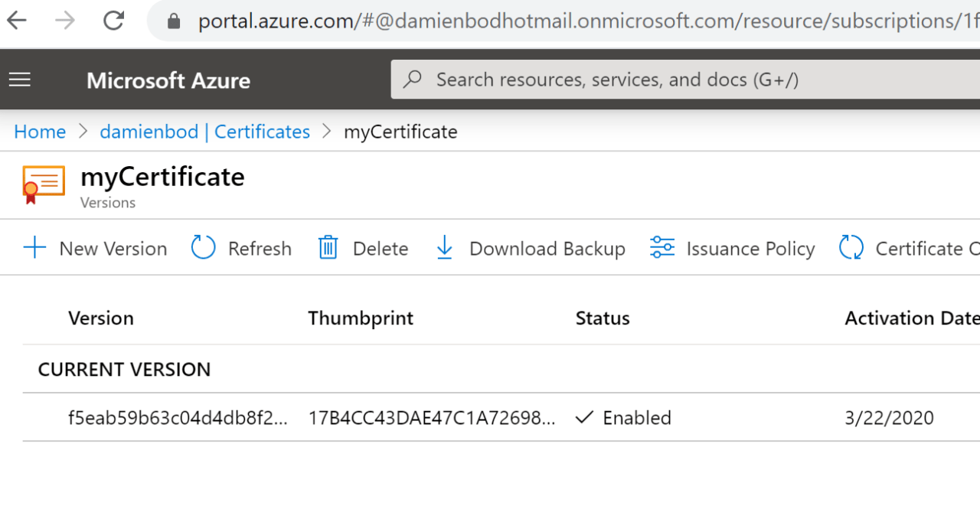Click the Enabled status checkmark

(x=584, y=417)
